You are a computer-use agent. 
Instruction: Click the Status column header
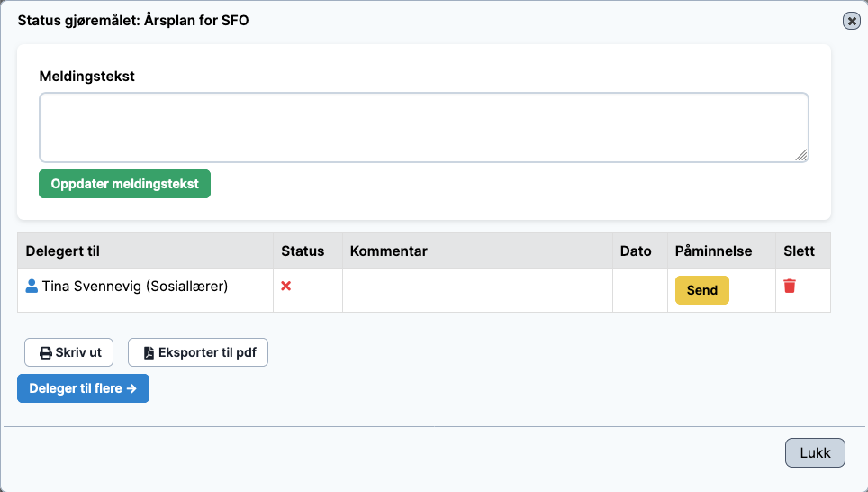click(303, 251)
